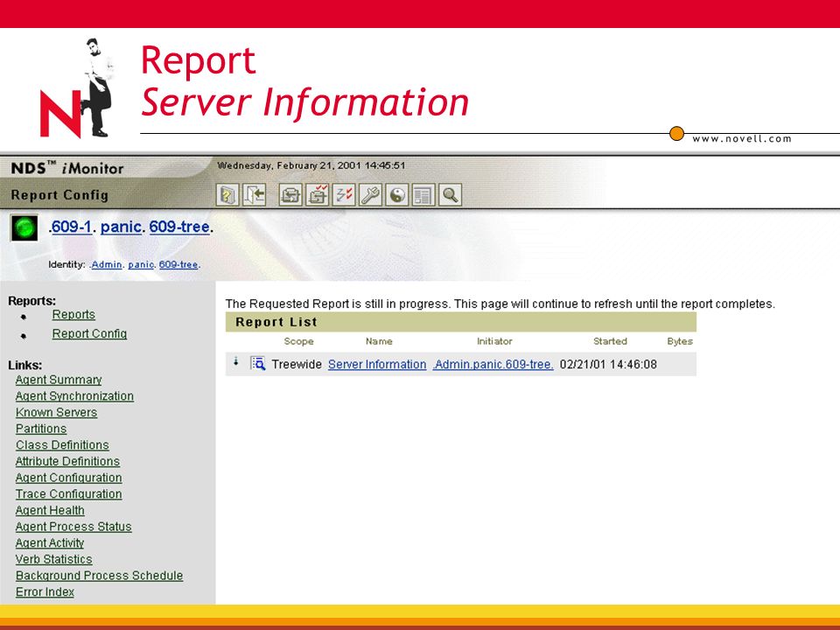
Task: Click the Reports: sidebar heading
Action: (32, 301)
